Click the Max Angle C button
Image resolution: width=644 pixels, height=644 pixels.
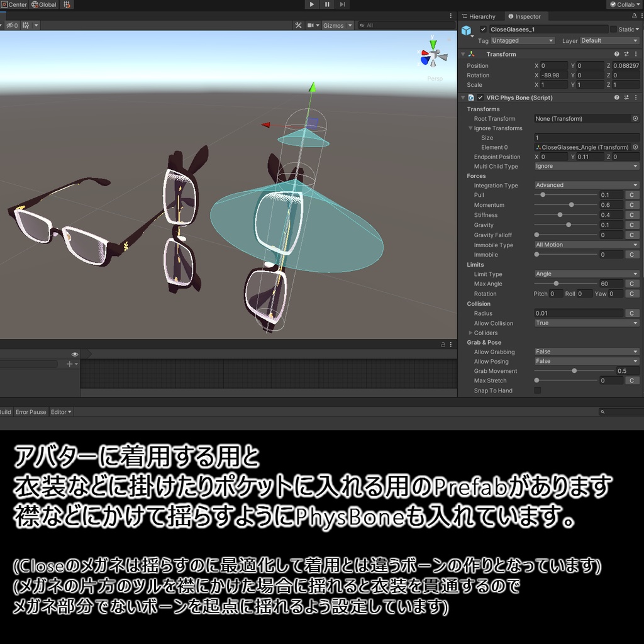(631, 284)
